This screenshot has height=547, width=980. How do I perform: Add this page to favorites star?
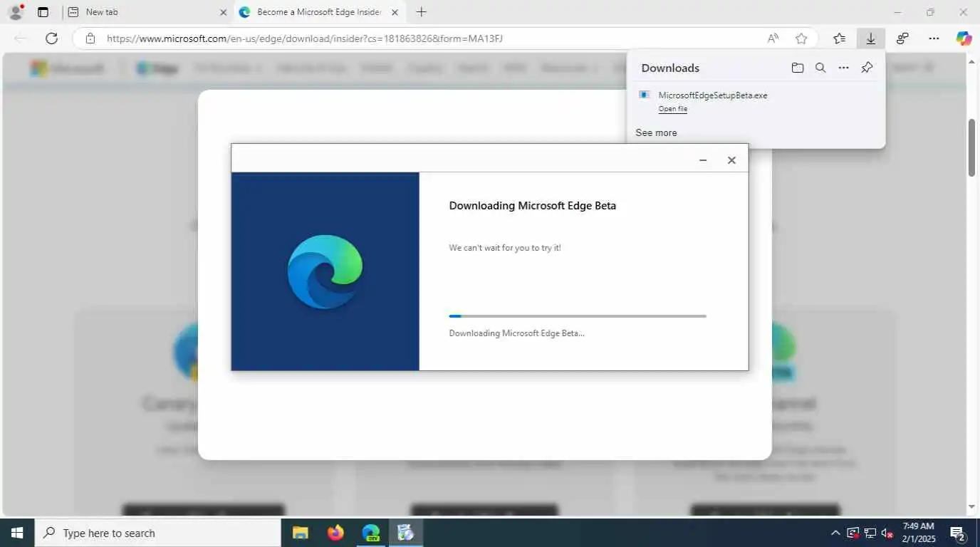801,38
